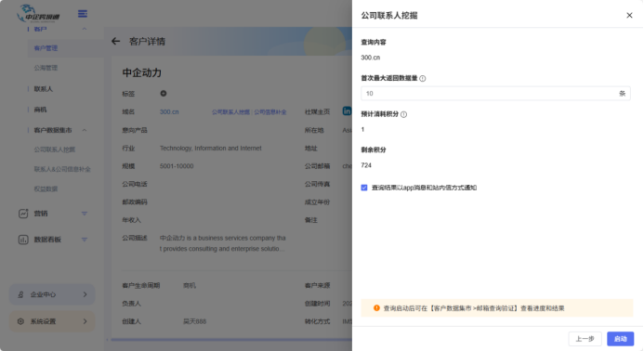Viewport: 644px width, 351px height.
Task: Click the 上一步 button
Action: (585, 339)
